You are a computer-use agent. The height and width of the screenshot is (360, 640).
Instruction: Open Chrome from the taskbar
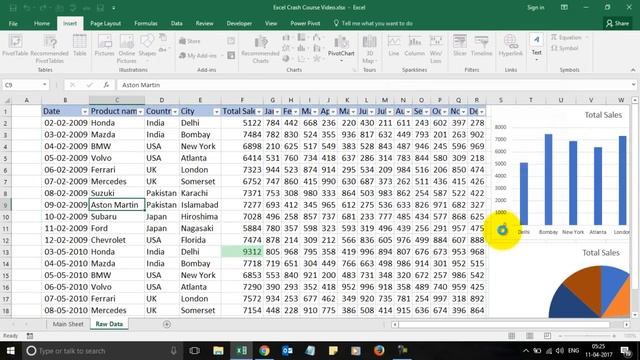264,351
